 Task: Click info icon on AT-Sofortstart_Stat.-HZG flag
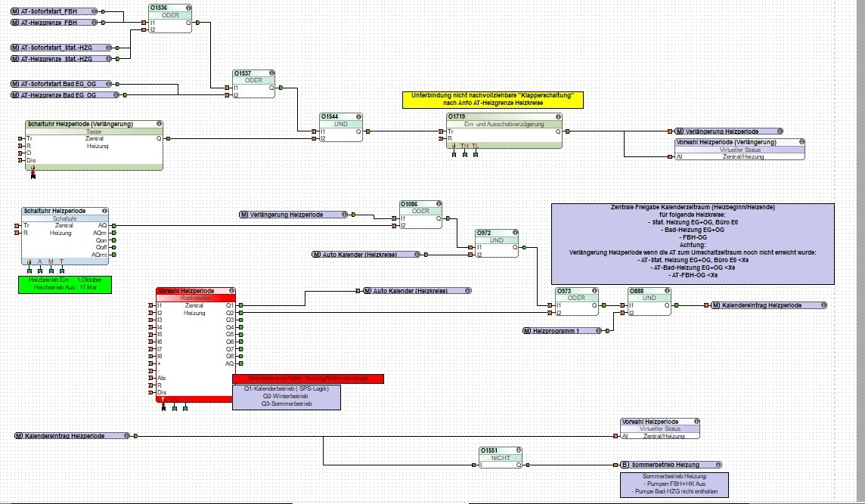click(109, 48)
